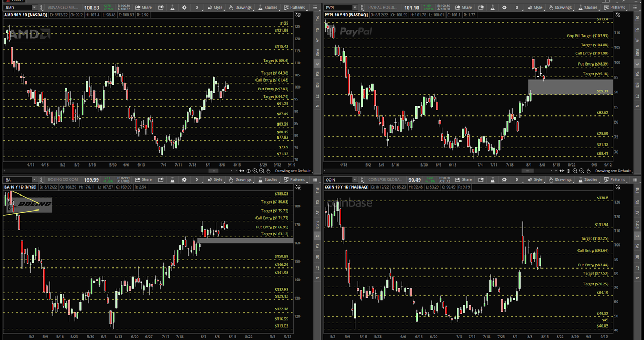Open the Patterns menu in PYPL chart
Screen dimensions: 644x340
(614, 8)
